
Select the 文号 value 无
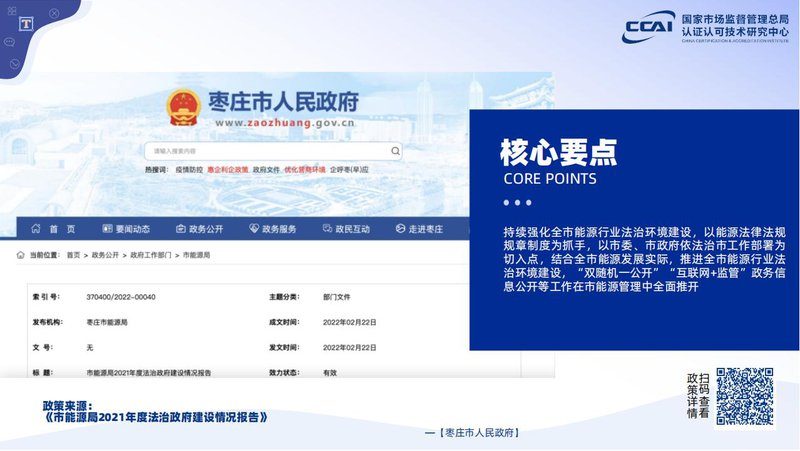(90, 347)
